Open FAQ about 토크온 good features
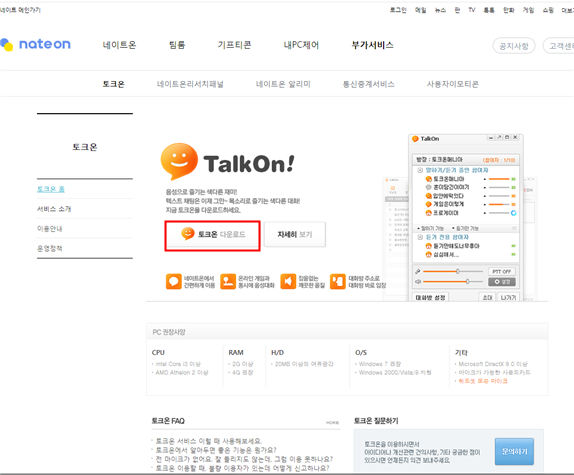 click(216, 450)
